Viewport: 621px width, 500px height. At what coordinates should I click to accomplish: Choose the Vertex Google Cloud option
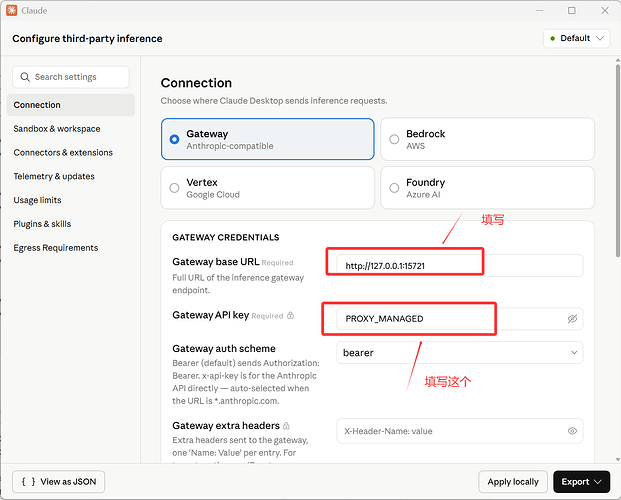(x=268, y=188)
